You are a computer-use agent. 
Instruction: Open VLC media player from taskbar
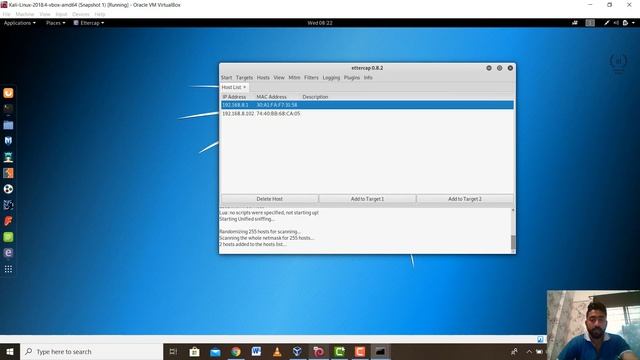277,351
